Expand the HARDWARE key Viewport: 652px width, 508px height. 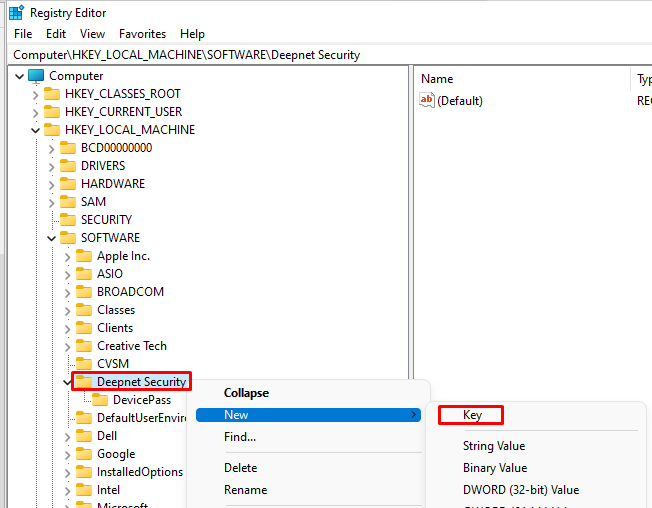pyautogui.click(x=52, y=184)
